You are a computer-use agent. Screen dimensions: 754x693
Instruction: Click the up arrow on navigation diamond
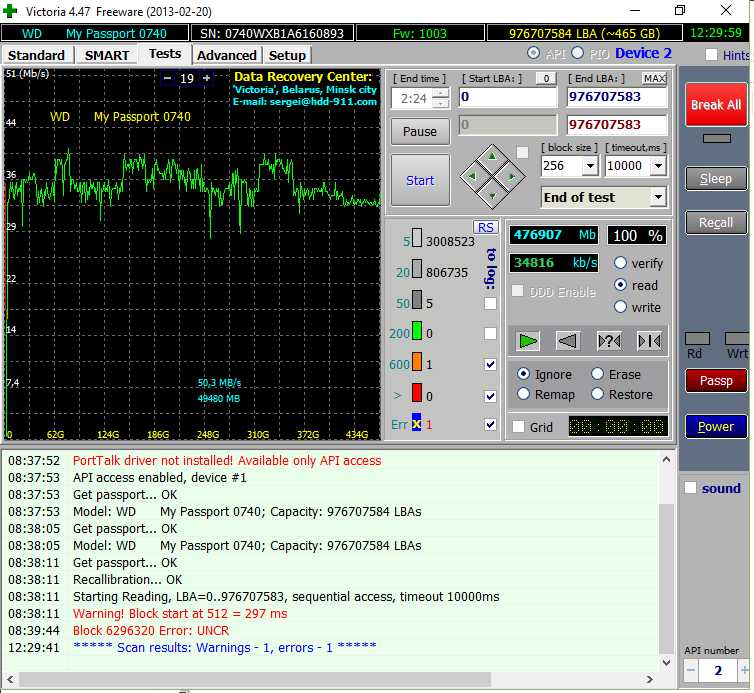coord(492,156)
